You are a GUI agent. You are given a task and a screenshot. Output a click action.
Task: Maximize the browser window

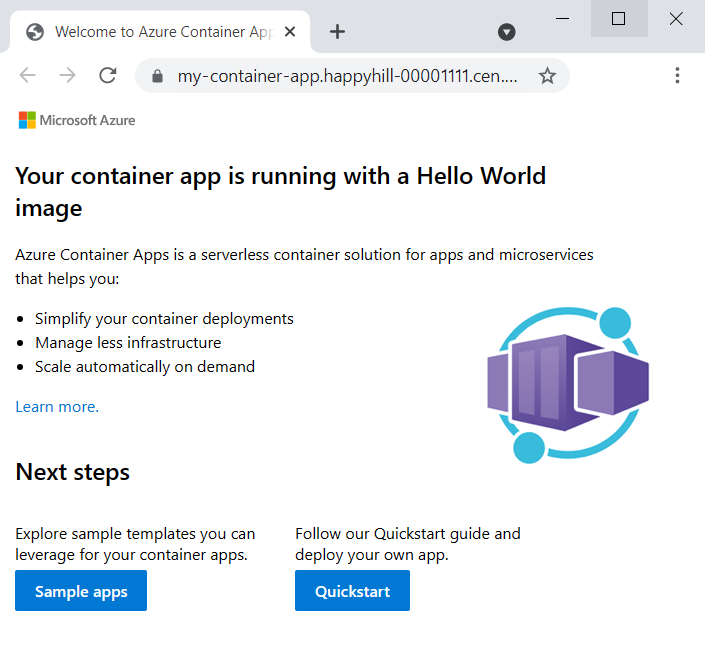click(618, 18)
